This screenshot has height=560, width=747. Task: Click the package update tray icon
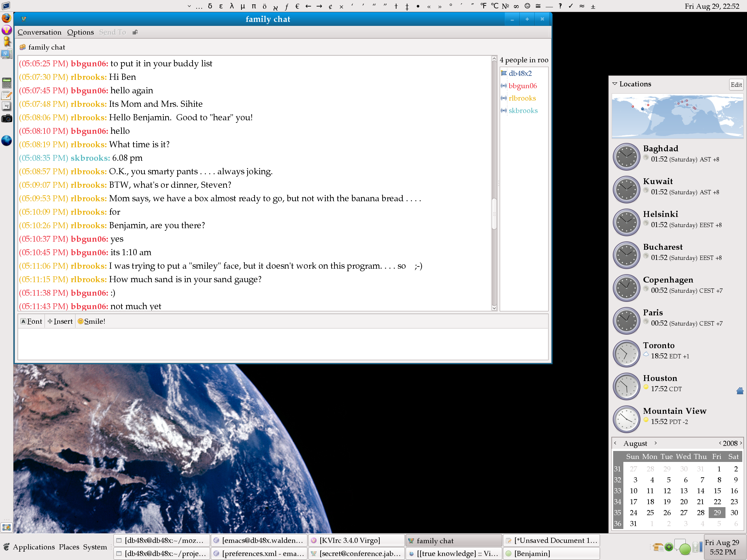(658, 547)
